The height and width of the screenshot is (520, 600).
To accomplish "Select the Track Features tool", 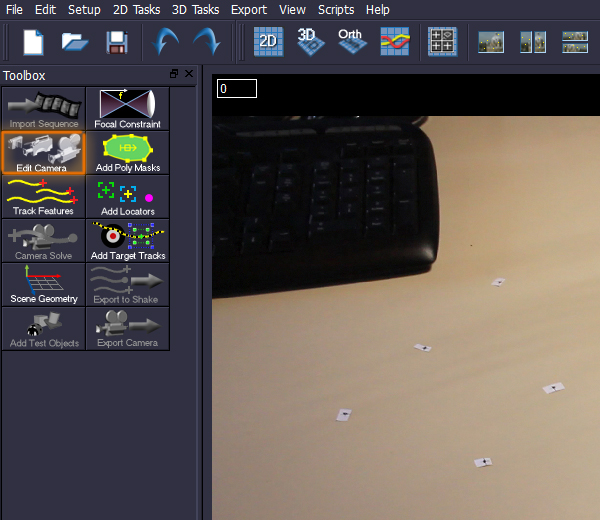I will (44, 197).
